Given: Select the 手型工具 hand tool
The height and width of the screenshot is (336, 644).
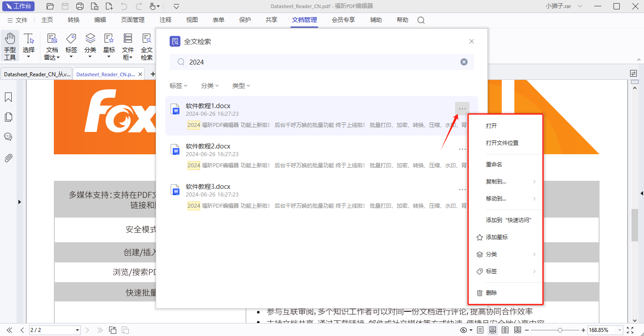Looking at the screenshot, I should (x=10, y=46).
